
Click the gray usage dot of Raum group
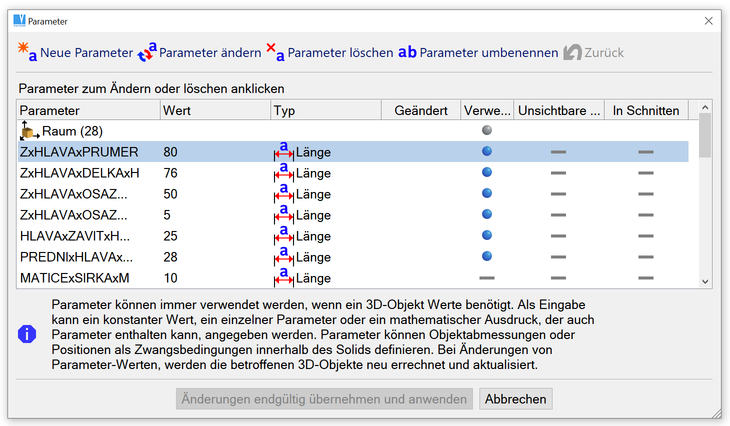pos(487,131)
